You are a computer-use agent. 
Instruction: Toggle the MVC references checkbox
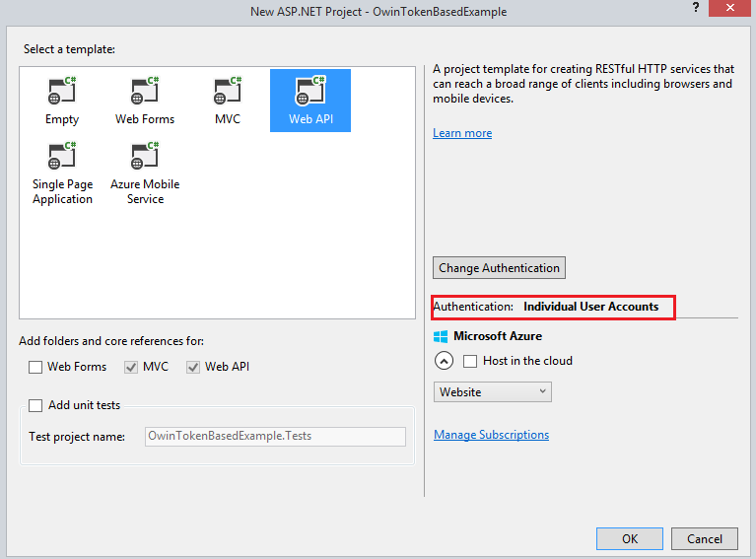pyautogui.click(x=131, y=367)
